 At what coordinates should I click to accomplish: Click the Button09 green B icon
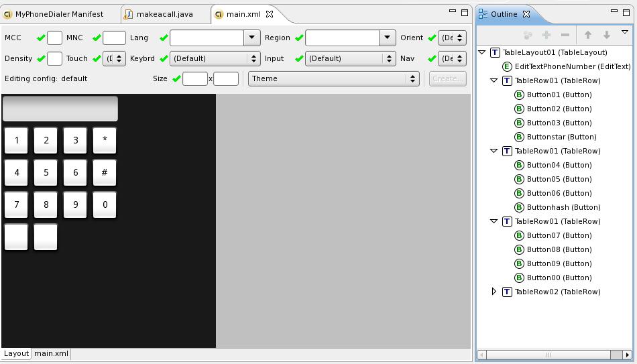pos(519,263)
